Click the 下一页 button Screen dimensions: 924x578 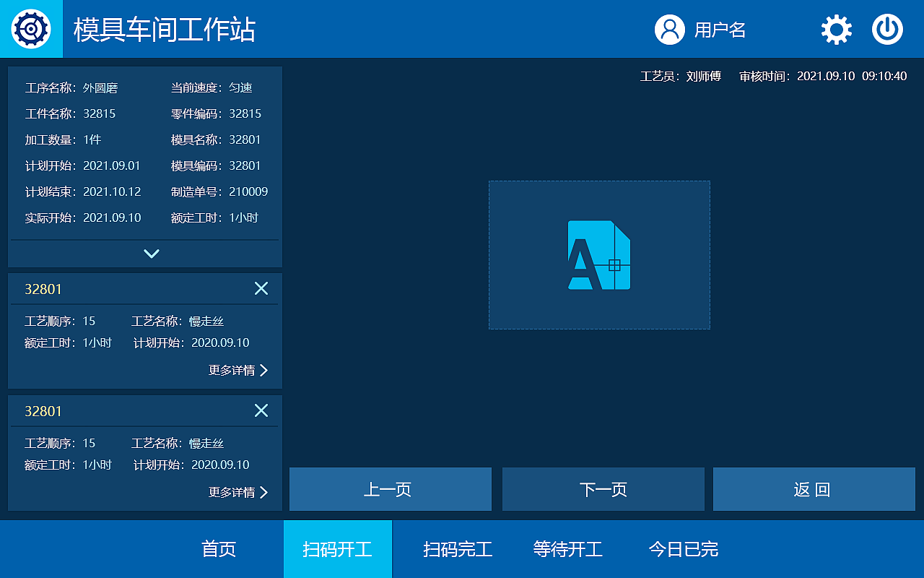(603, 489)
